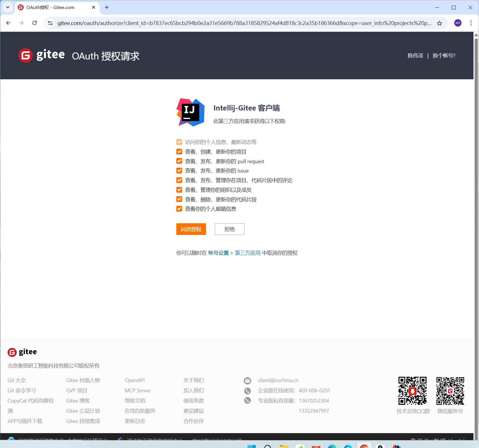Open taskbar search magnifier
The width and height of the screenshot is (479, 448).
pyautogui.click(x=267, y=446)
